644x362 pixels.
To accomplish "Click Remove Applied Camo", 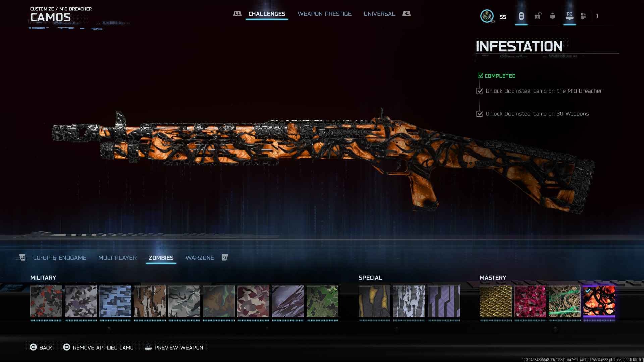I will [103, 348].
